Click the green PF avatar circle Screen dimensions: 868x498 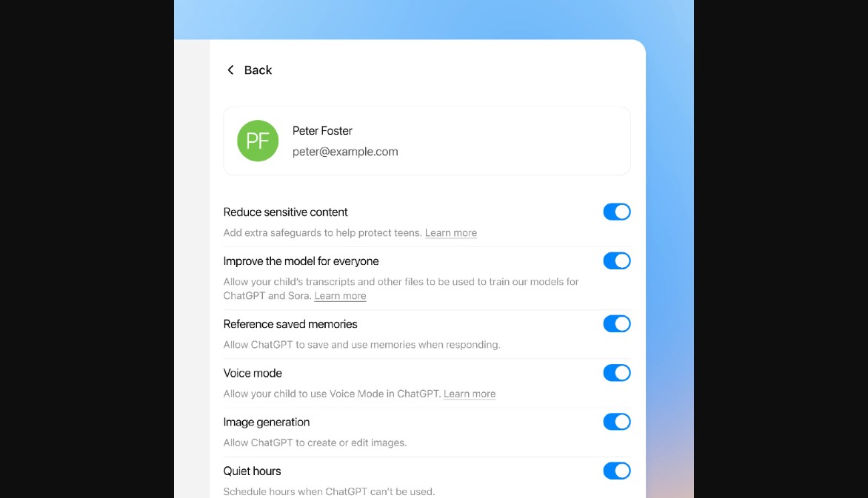[x=258, y=141]
